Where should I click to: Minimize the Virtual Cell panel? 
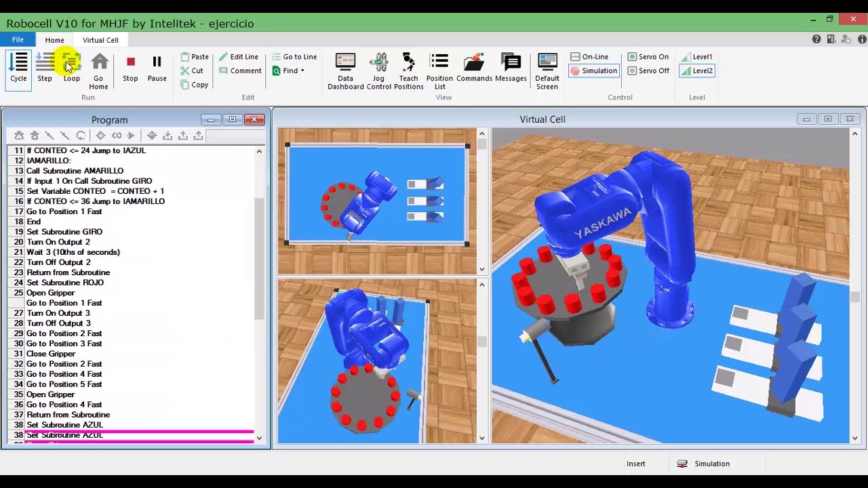[x=806, y=119]
